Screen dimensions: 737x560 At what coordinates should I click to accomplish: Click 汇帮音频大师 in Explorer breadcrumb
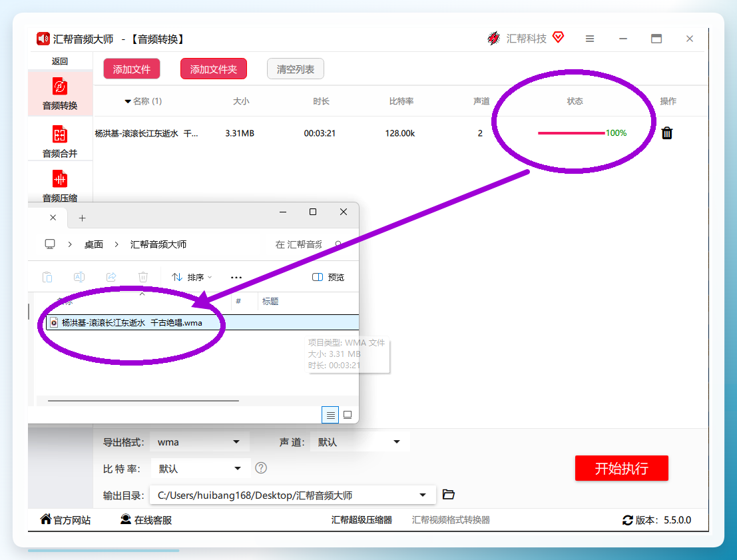coord(158,244)
